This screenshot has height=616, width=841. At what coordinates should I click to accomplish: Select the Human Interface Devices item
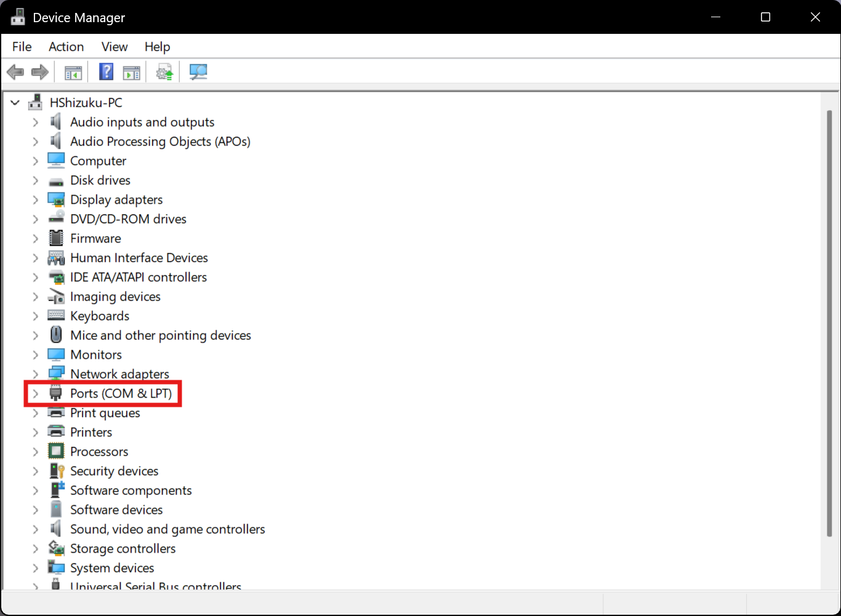tap(139, 258)
